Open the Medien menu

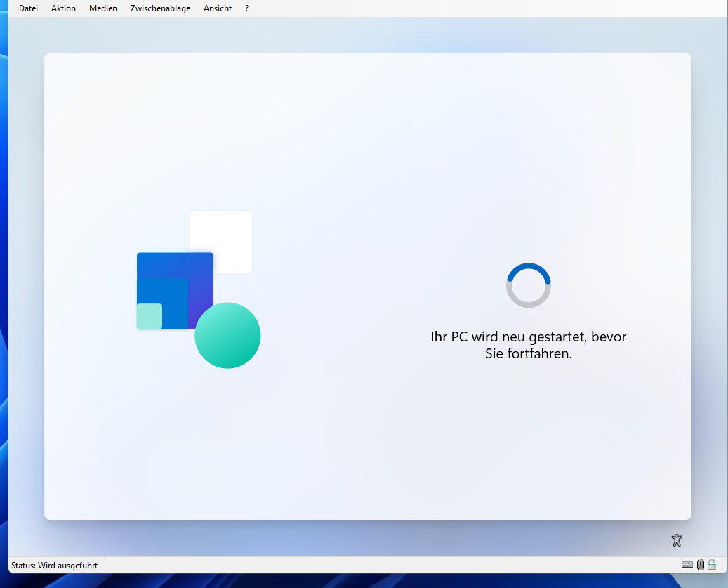(103, 8)
